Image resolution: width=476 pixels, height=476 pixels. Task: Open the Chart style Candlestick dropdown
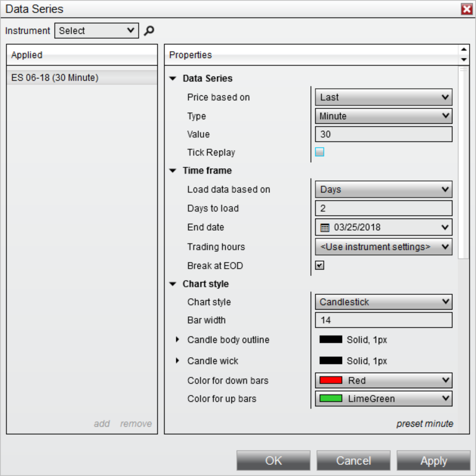[384, 302]
